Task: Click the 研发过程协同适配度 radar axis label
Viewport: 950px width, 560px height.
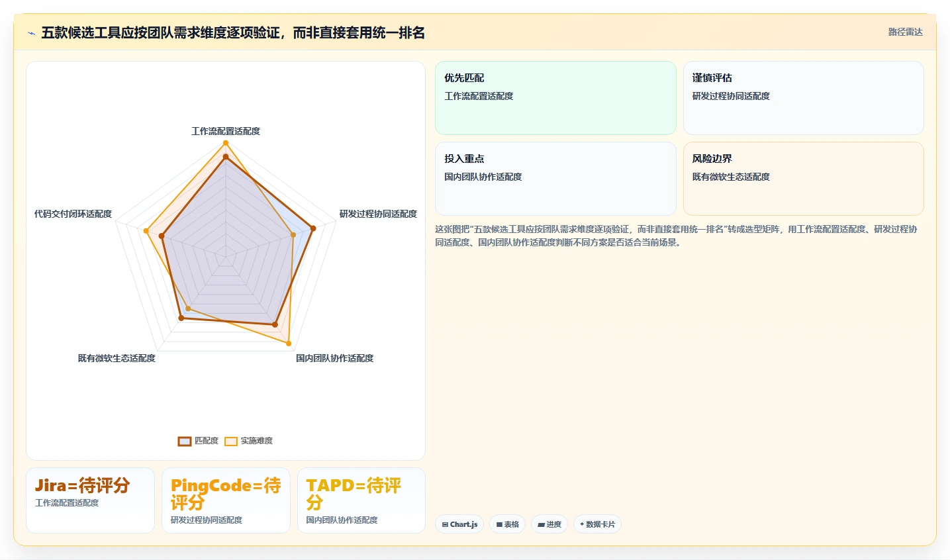Action: point(378,214)
